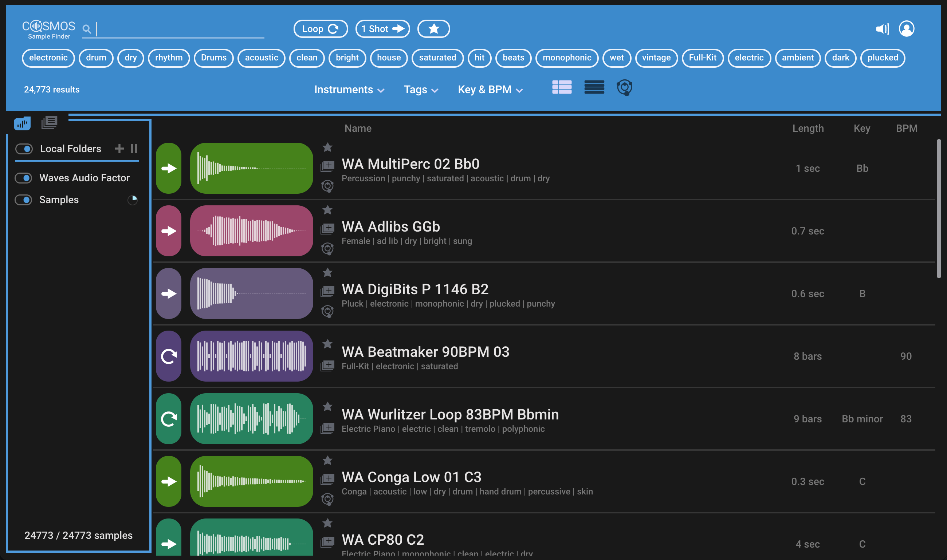This screenshot has height=560, width=947.
Task: Play WA MultiPerc 02 Bb0 one-shot
Action: pos(169,168)
